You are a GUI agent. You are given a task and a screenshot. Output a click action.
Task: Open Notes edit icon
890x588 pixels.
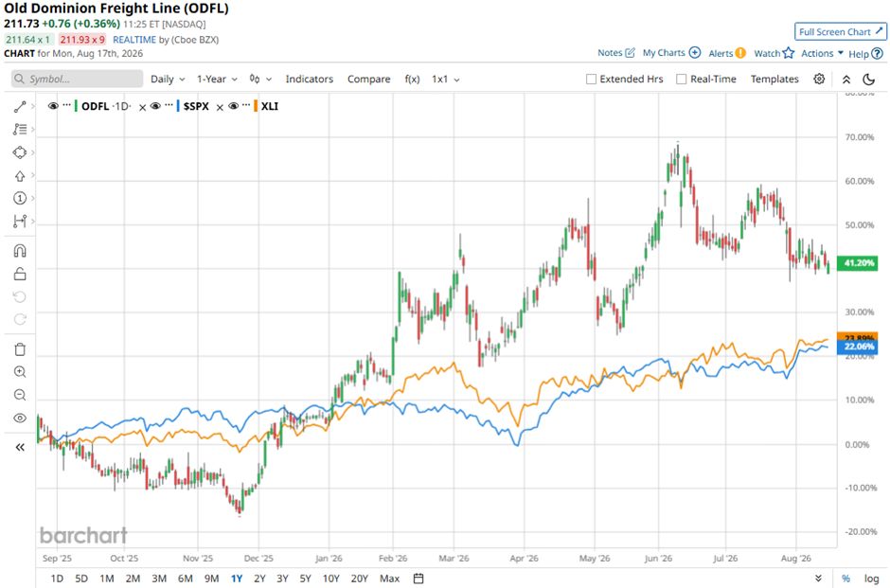(x=630, y=53)
